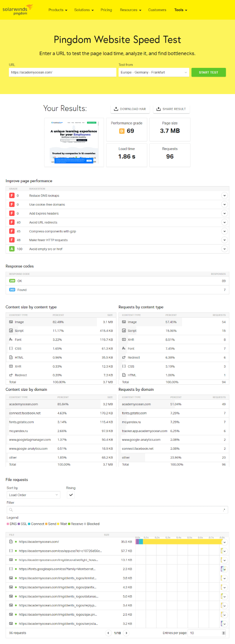Click the SolarWinds Pingdom logo
The height and width of the screenshot is (644, 235).
pyautogui.click(x=17, y=10)
